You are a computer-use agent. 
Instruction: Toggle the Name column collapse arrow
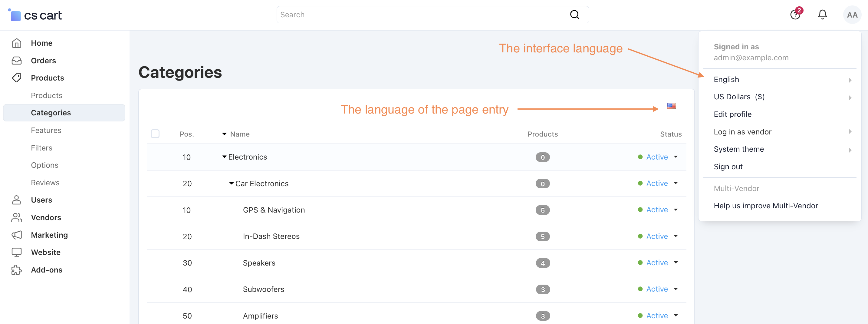[224, 134]
